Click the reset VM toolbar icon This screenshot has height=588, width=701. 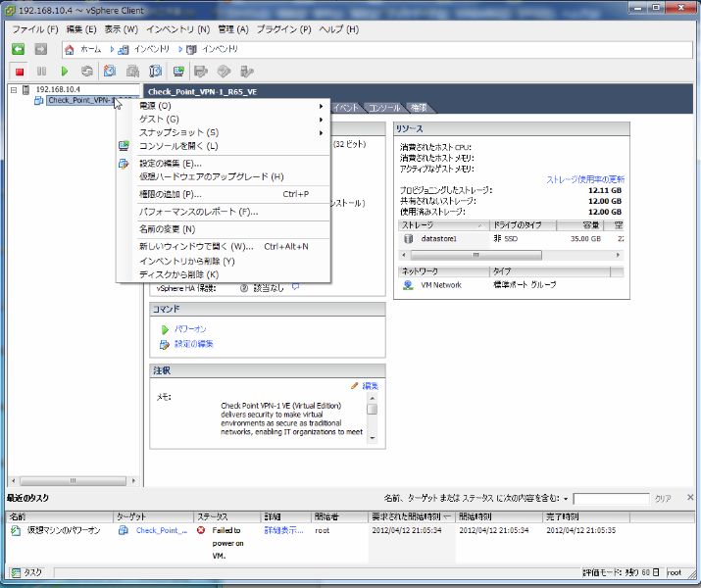86,72
